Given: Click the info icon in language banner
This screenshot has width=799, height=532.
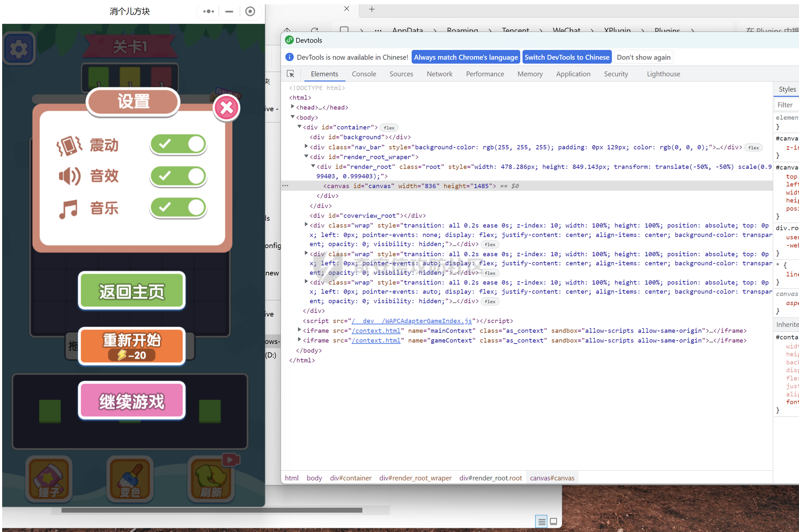Looking at the screenshot, I should point(290,57).
